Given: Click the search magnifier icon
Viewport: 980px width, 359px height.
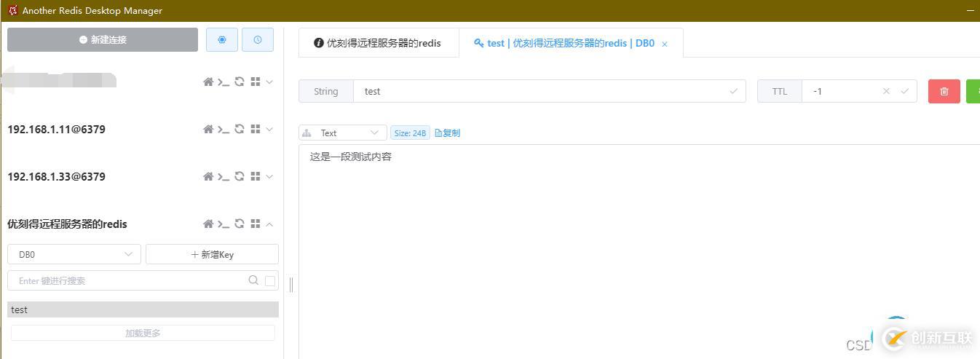Looking at the screenshot, I should click(253, 280).
